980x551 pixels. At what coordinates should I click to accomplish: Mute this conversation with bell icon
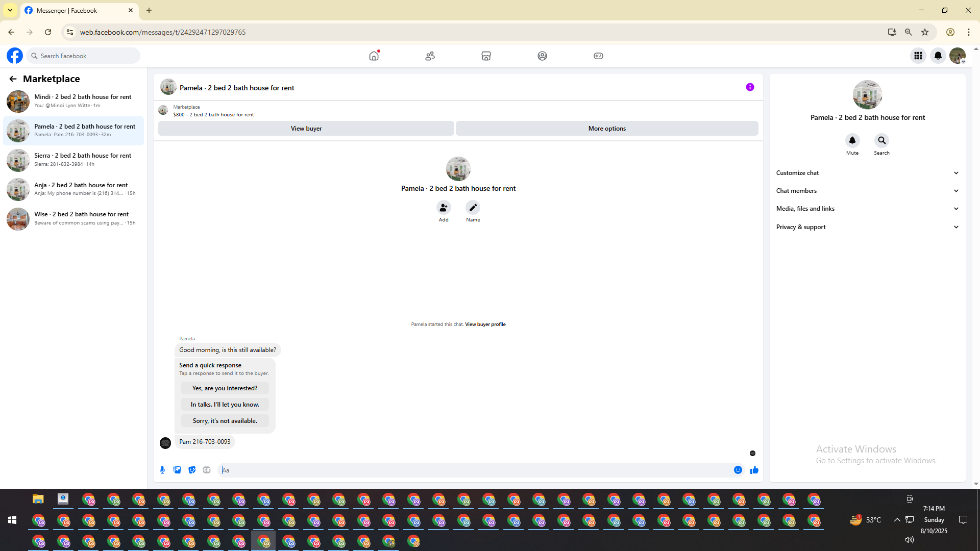852,140
